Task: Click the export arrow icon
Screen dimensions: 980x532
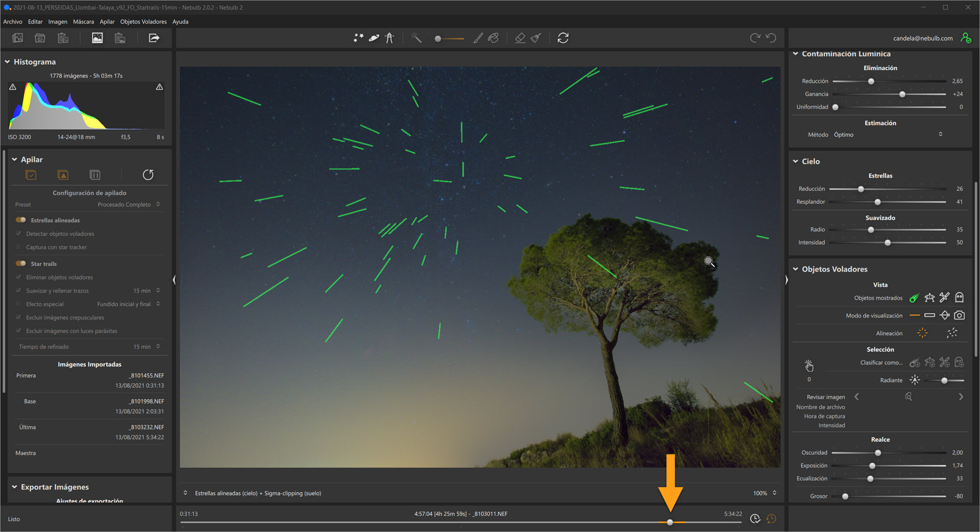Action: click(154, 38)
